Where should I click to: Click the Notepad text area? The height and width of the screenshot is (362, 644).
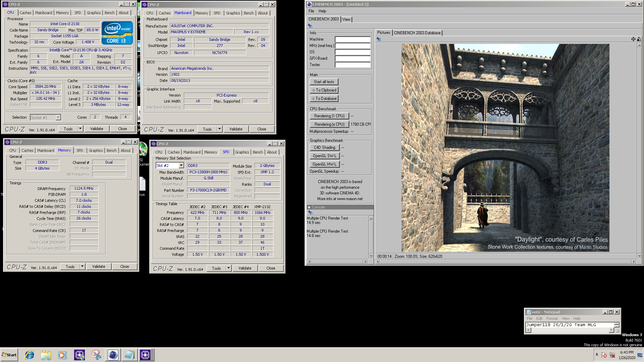(x=570, y=325)
